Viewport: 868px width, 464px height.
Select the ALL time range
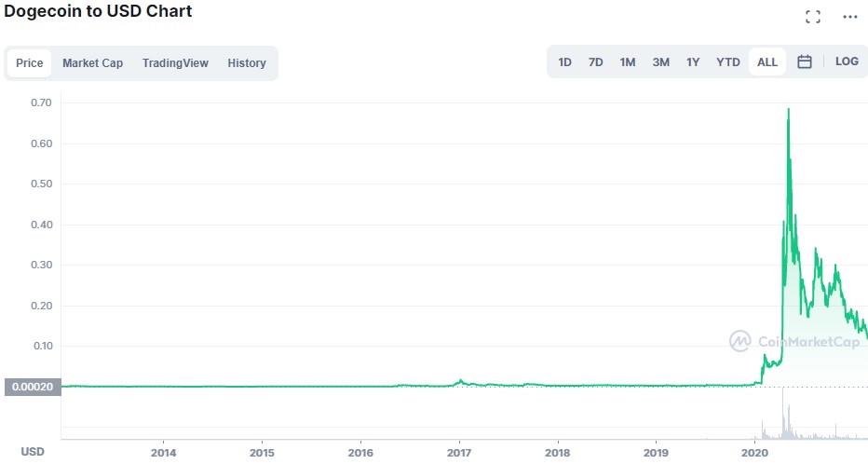767,62
